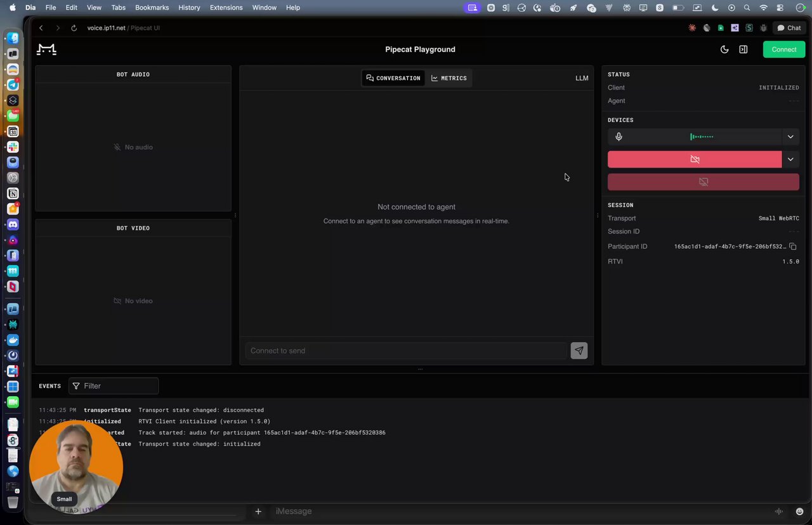Open Finder from the Dock
This screenshot has height=525, width=812.
13,39
